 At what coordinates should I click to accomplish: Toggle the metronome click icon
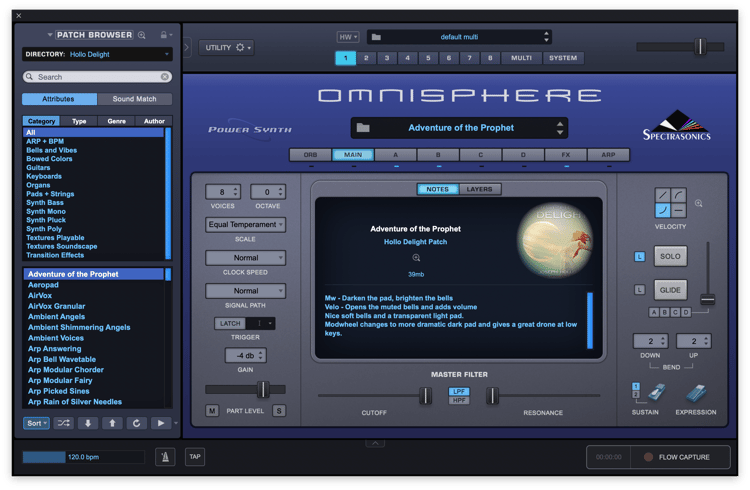(165, 457)
